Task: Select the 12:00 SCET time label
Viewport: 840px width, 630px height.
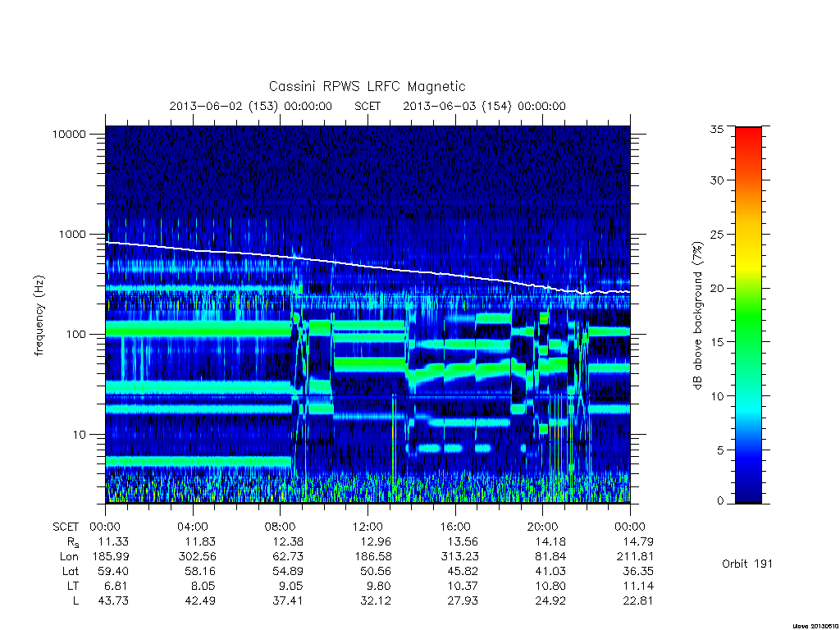Action: [x=367, y=527]
